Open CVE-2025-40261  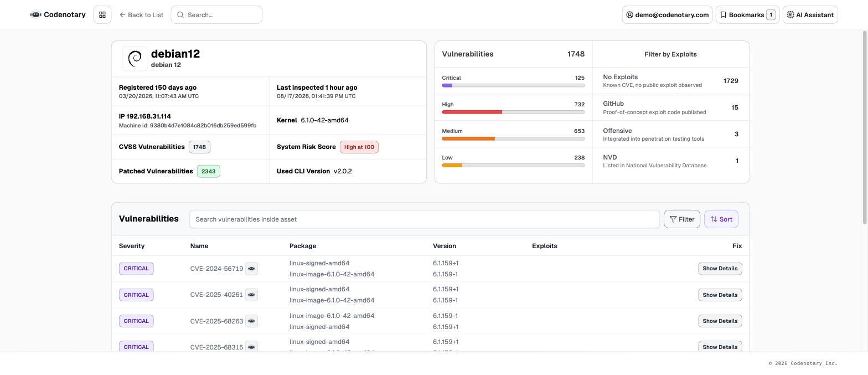point(216,295)
